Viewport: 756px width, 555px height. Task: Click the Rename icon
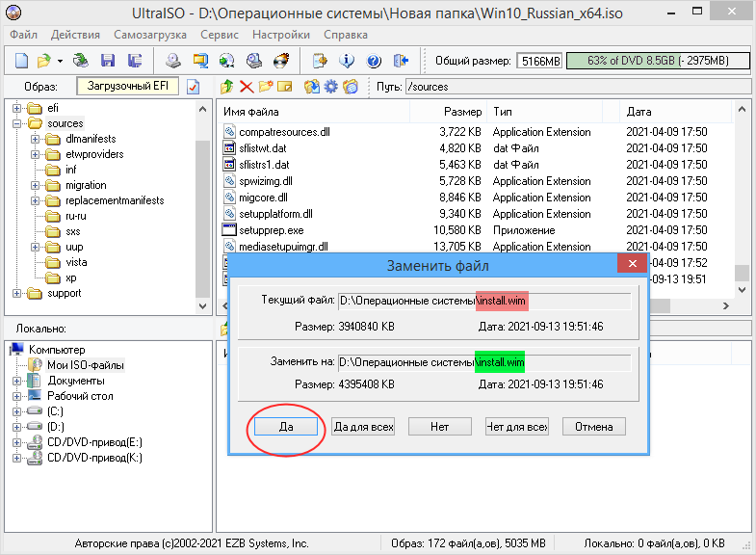click(x=285, y=87)
